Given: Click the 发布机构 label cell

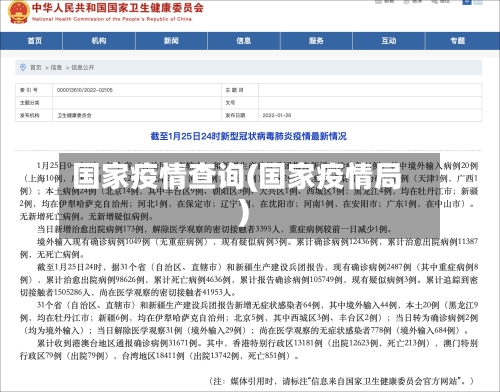Looking at the screenshot, I should coord(34,115).
